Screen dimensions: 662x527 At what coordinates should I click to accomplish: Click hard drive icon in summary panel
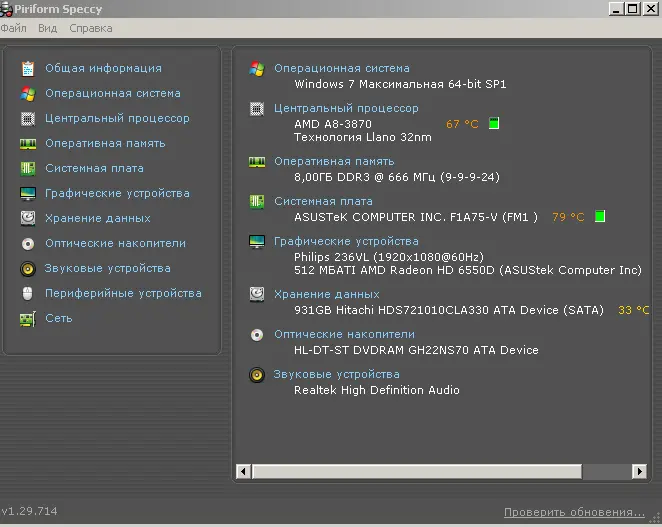tap(257, 294)
